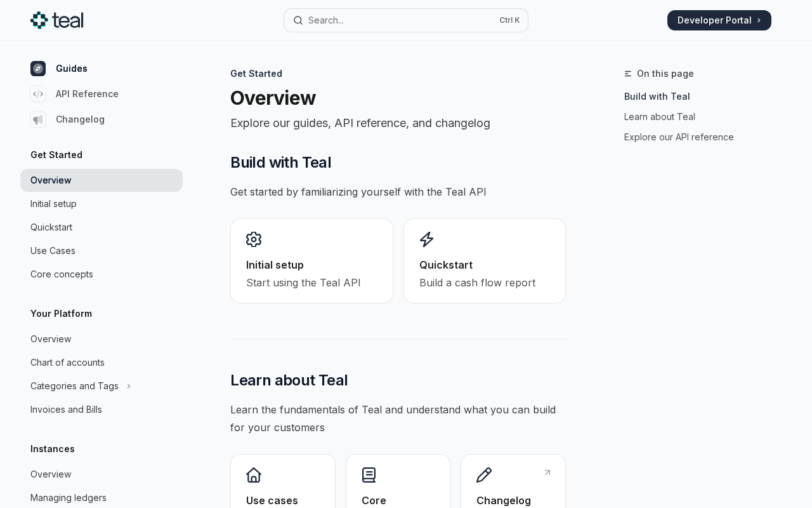Open the Initial setup card title
812x508 pixels.
pos(275,265)
